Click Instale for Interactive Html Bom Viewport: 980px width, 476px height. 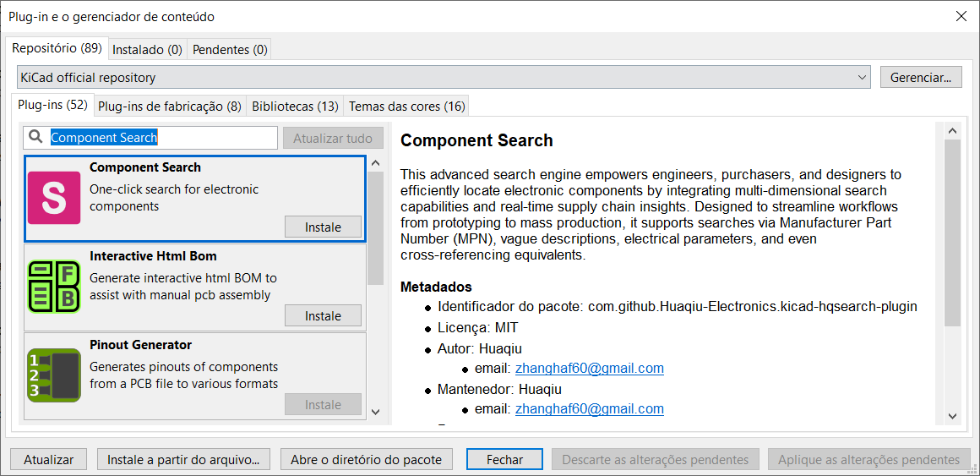pyautogui.click(x=323, y=316)
